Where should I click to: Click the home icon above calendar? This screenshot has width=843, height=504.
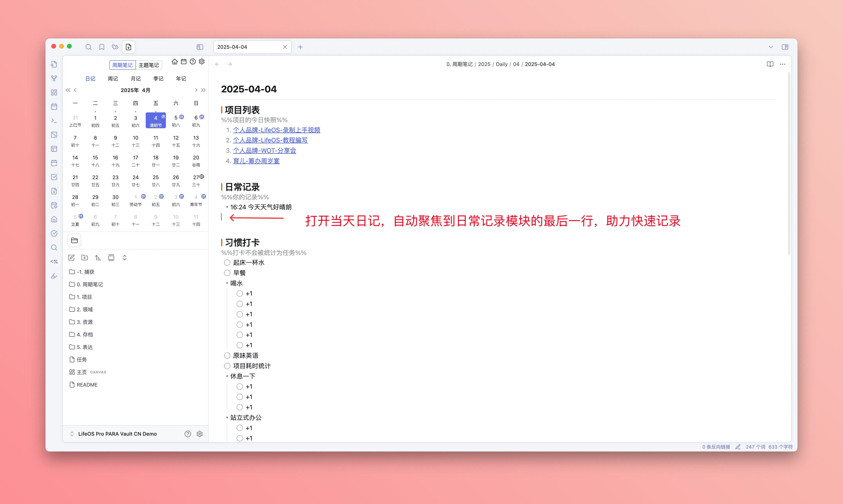click(x=175, y=62)
